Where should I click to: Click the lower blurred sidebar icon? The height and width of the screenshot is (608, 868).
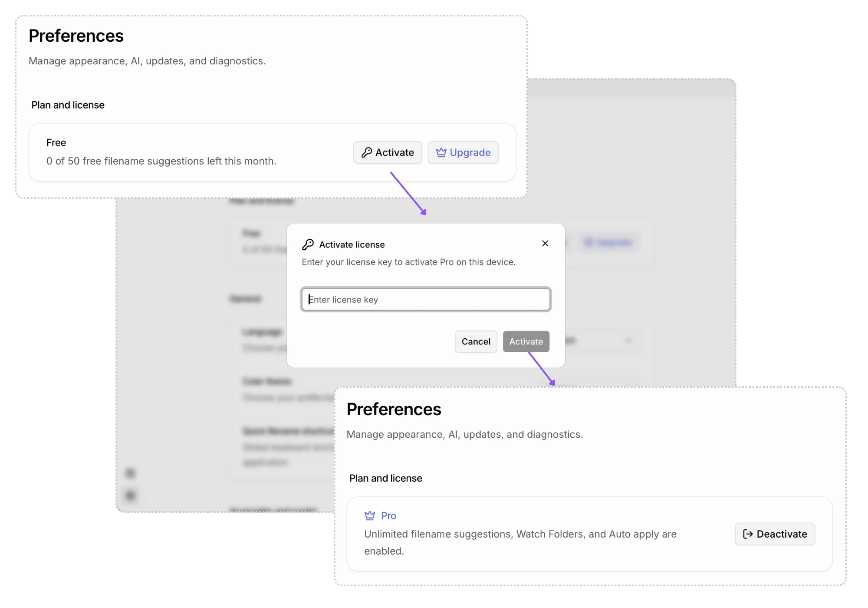click(x=130, y=495)
